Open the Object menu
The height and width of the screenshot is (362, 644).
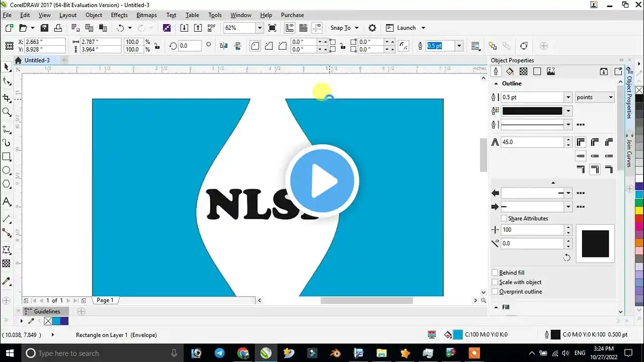(x=94, y=15)
